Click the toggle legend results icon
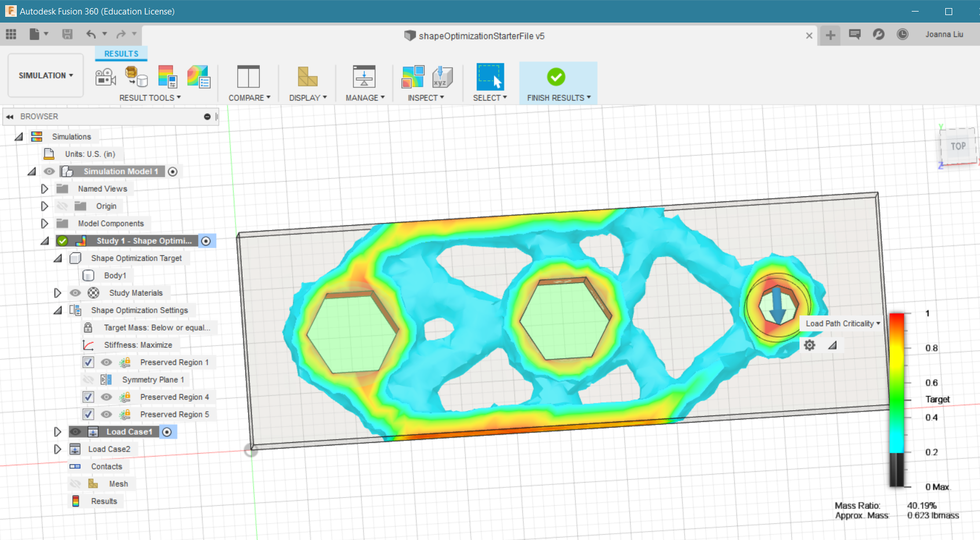980x540 pixels. [x=198, y=76]
